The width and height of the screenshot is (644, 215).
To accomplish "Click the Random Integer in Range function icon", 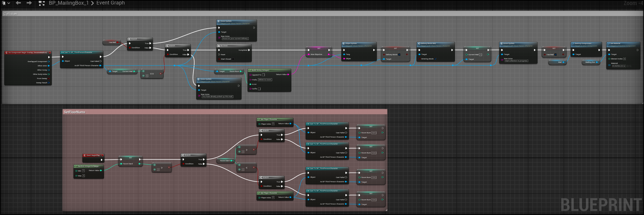I will pyautogui.click(x=76, y=166).
